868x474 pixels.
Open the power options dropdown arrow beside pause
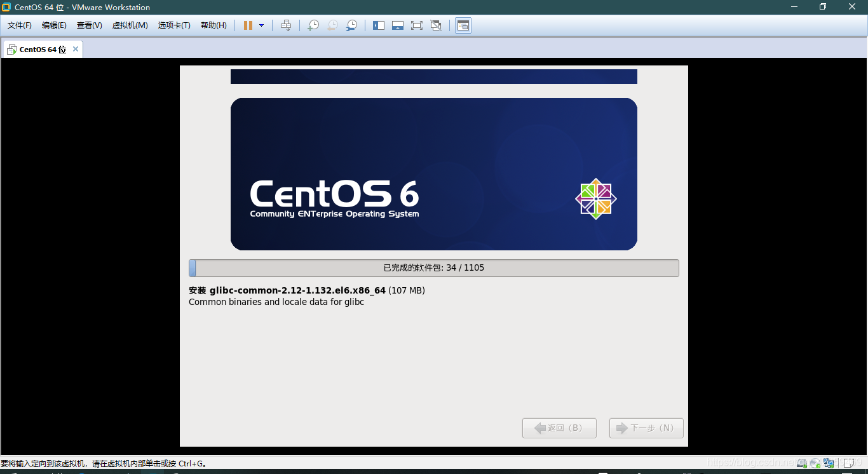[261, 25]
